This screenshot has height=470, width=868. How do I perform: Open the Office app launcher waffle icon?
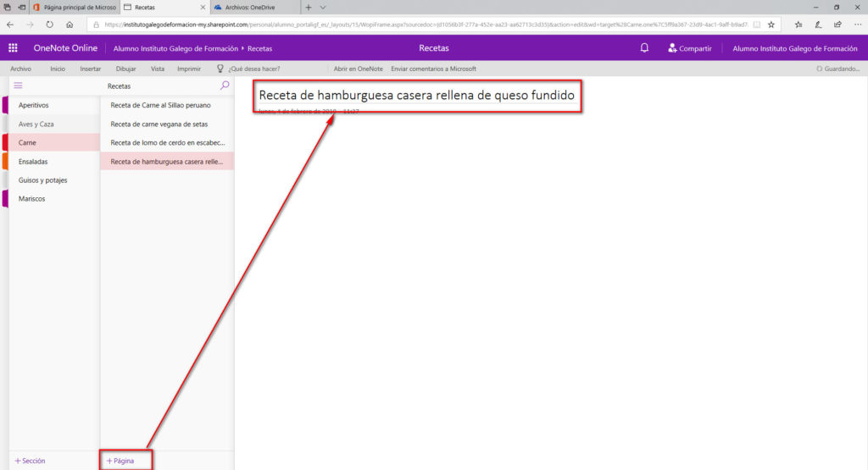click(x=13, y=48)
